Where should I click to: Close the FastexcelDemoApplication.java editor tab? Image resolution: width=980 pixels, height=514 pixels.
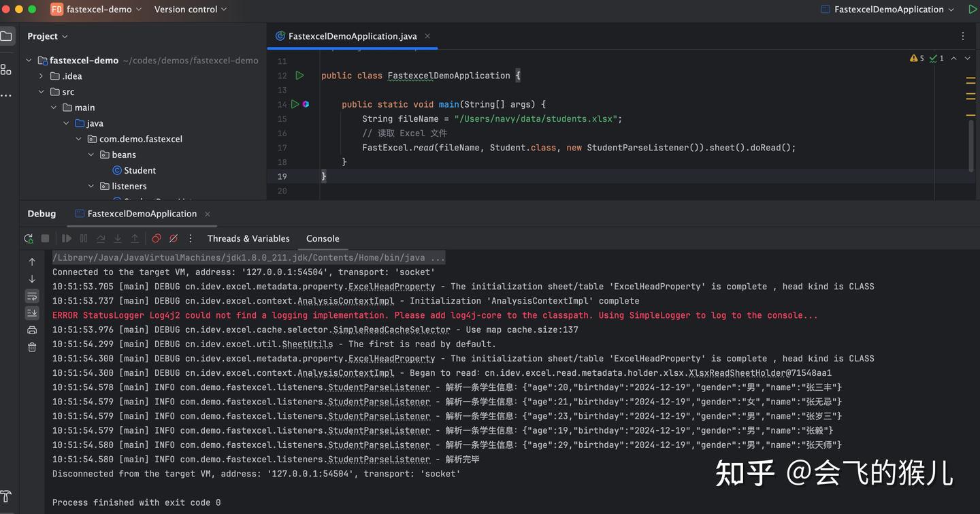click(427, 36)
